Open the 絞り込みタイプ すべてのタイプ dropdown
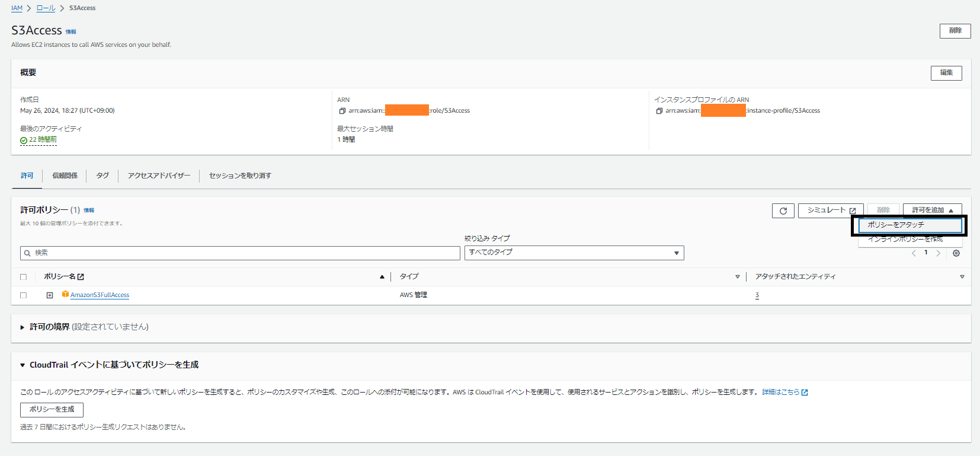The height and width of the screenshot is (456, 980). pyautogui.click(x=574, y=253)
